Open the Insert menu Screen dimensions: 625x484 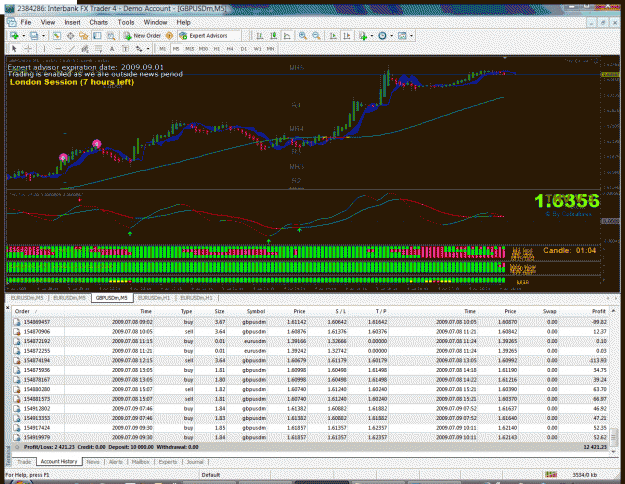click(72, 22)
